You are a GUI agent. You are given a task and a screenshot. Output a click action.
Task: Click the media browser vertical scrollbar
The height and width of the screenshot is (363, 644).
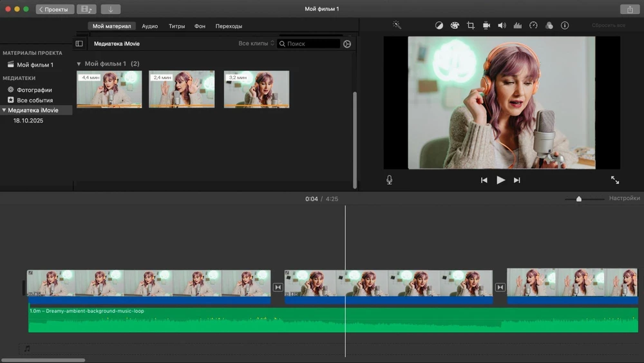(x=355, y=140)
